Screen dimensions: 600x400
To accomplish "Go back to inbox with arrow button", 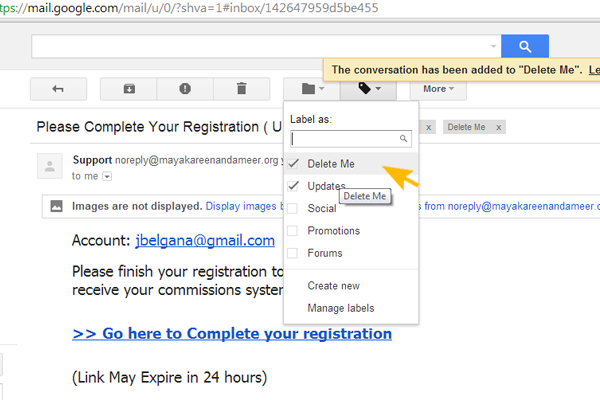I will point(58,89).
